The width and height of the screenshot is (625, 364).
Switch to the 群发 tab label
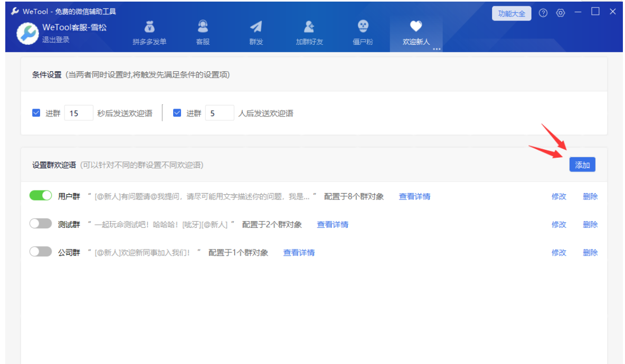coord(256,42)
